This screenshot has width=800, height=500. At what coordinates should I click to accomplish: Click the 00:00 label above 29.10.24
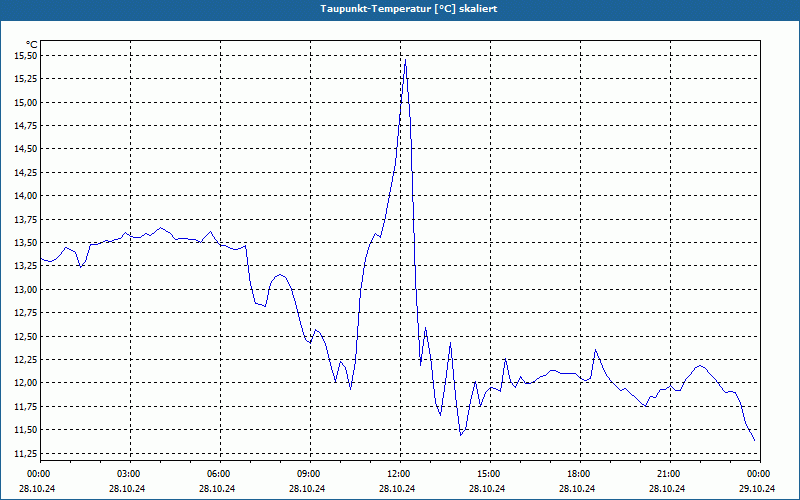click(760, 474)
